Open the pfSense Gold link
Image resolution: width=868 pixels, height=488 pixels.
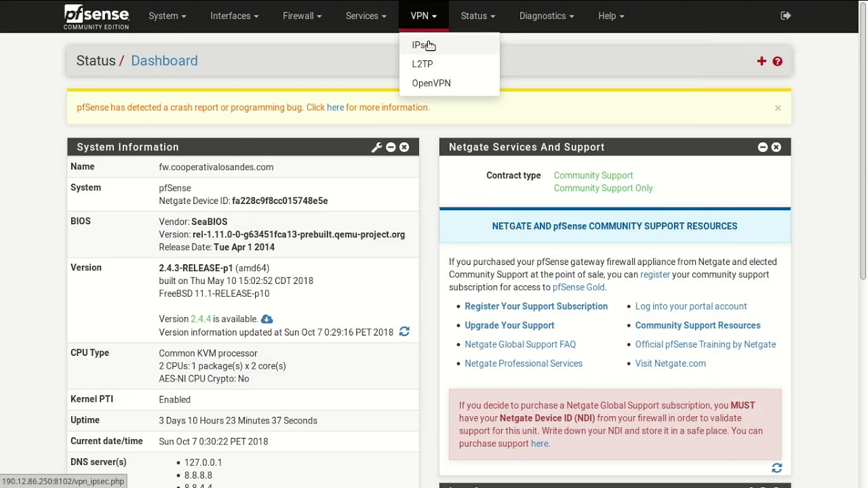578,287
